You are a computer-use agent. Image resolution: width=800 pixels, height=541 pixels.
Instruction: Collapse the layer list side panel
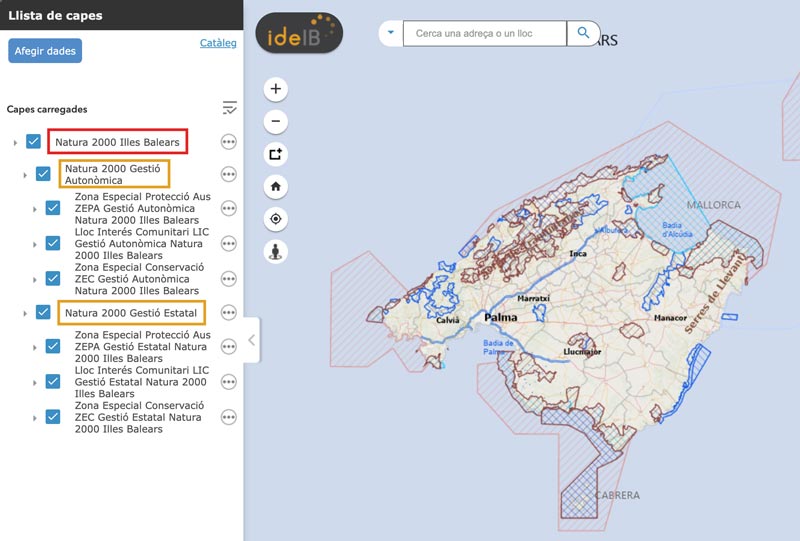[251, 340]
